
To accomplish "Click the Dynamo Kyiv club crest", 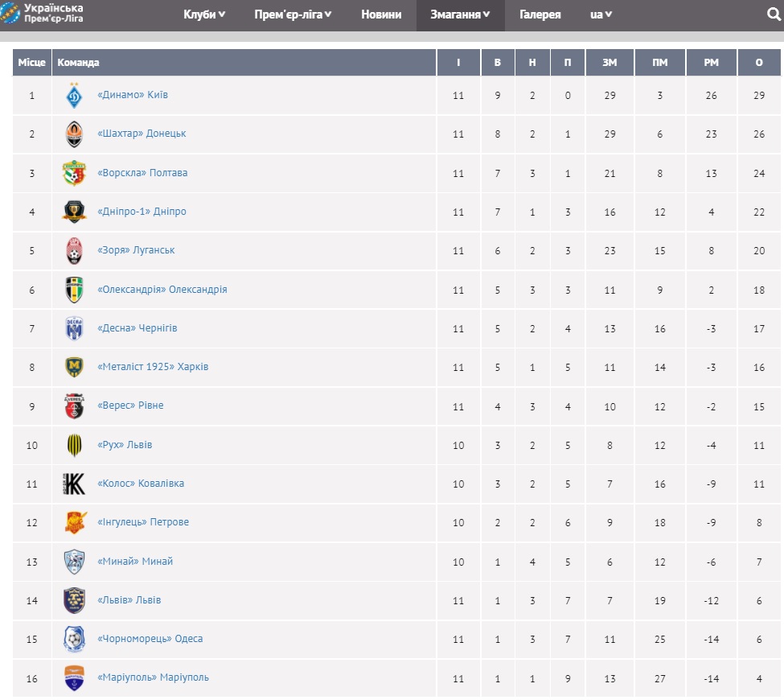I will [74, 95].
